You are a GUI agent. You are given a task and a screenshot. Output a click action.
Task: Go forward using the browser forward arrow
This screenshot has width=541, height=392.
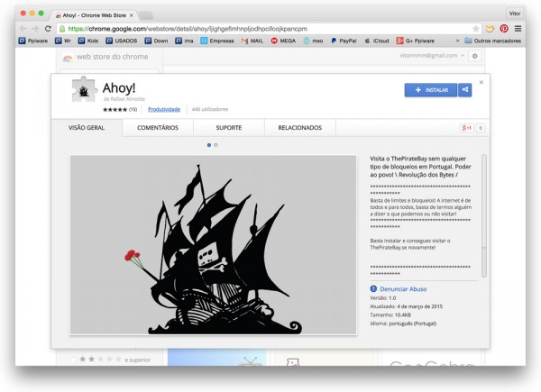coord(35,29)
